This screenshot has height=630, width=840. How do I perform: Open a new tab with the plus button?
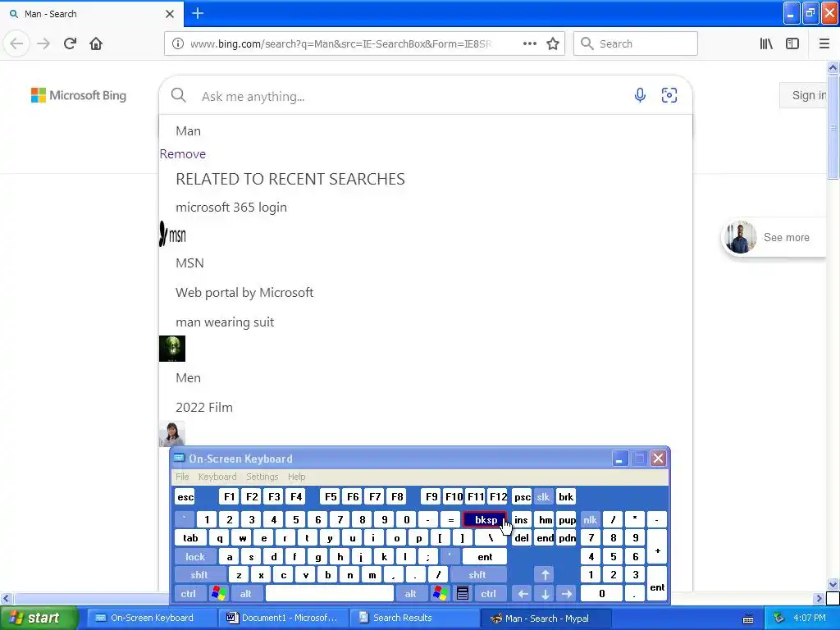(x=198, y=13)
